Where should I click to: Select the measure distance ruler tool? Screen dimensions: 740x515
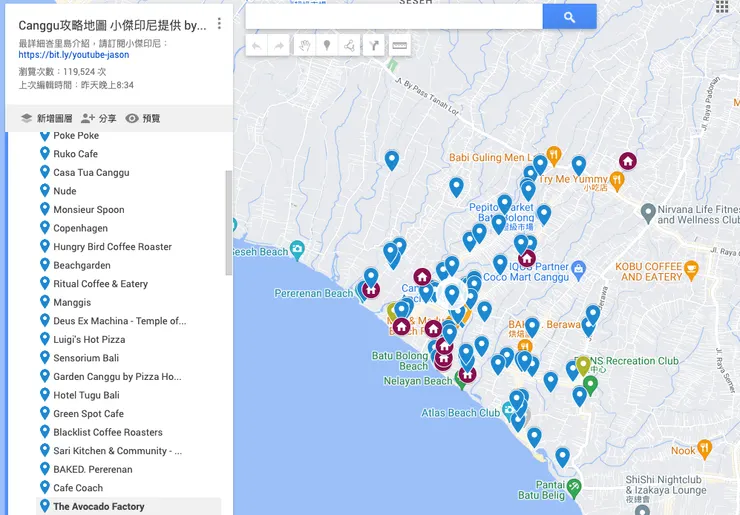[x=399, y=46]
